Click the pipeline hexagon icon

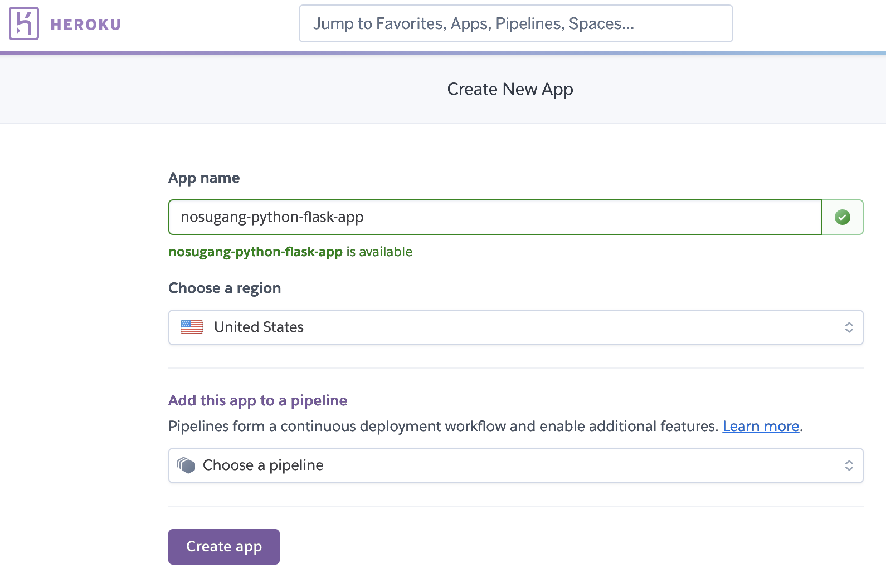(x=187, y=465)
